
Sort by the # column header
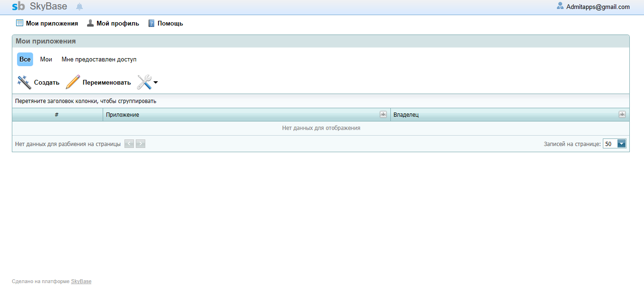click(x=57, y=115)
